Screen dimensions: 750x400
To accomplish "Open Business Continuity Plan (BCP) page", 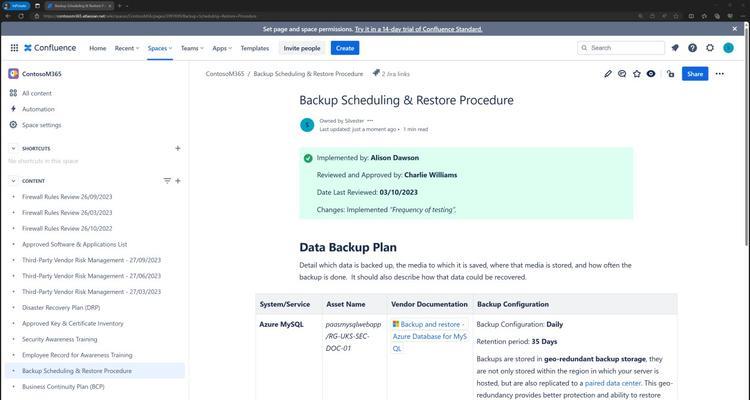I will [63, 387].
